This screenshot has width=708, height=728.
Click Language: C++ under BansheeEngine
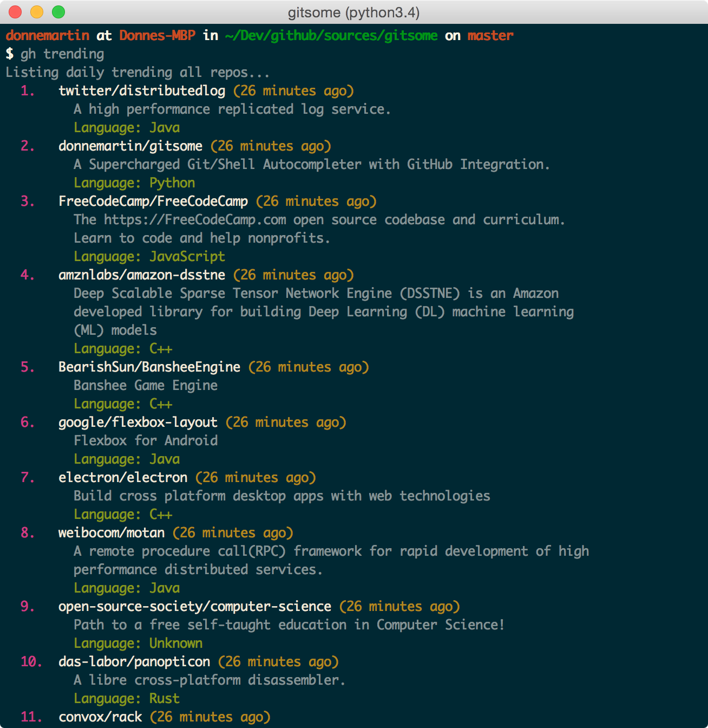[123, 404]
